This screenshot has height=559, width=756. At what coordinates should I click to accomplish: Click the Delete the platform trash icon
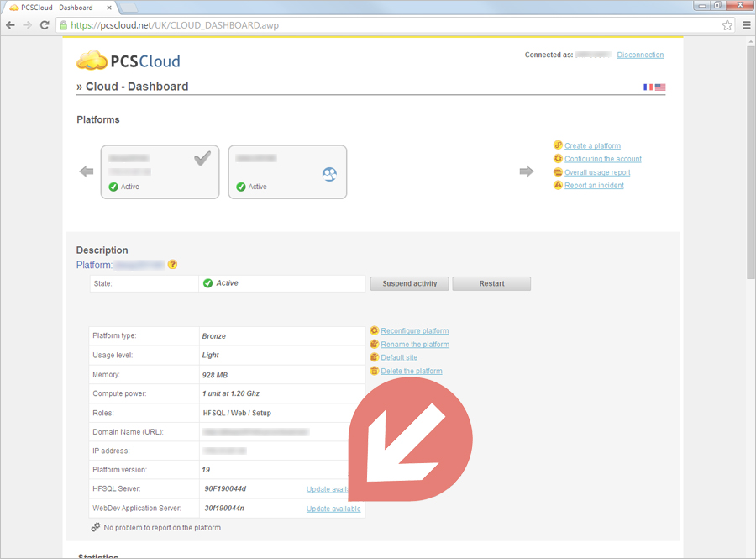374,371
